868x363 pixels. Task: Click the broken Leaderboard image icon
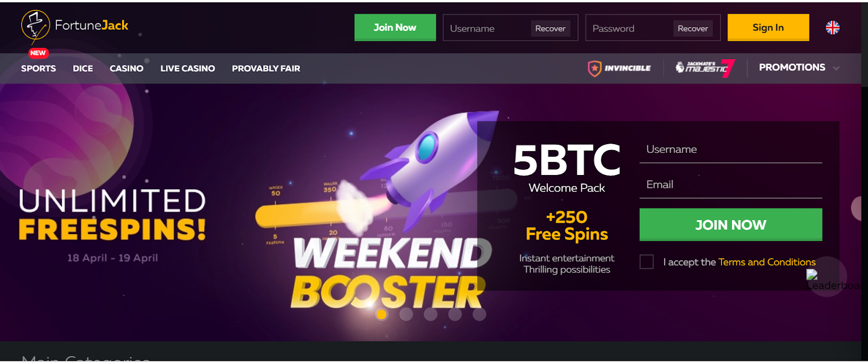(x=812, y=275)
